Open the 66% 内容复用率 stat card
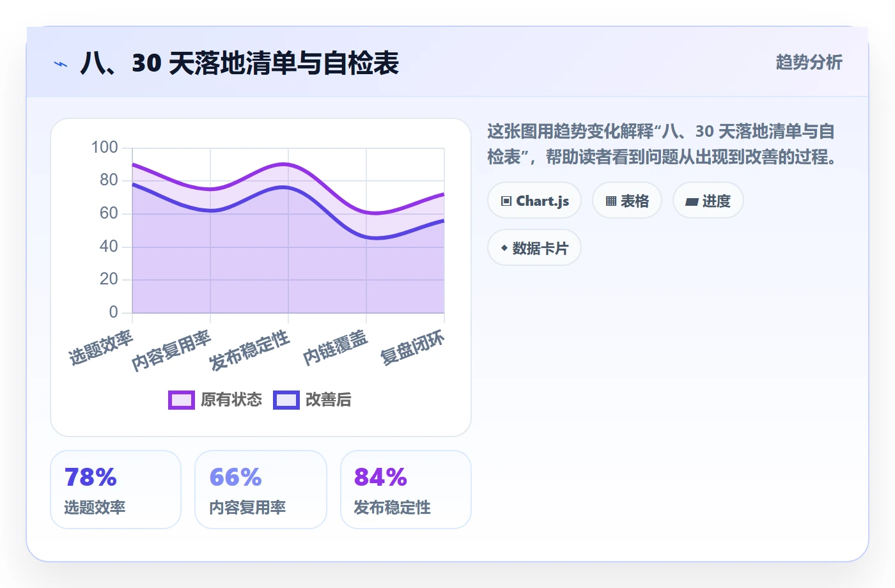The width and height of the screenshot is (895, 588). tap(261, 490)
